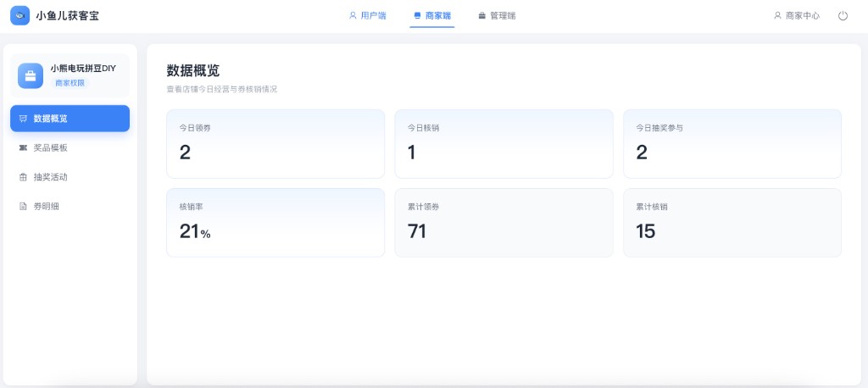The height and width of the screenshot is (388, 868).
Task: Switch to the 商家端 tab
Action: tap(431, 15)
